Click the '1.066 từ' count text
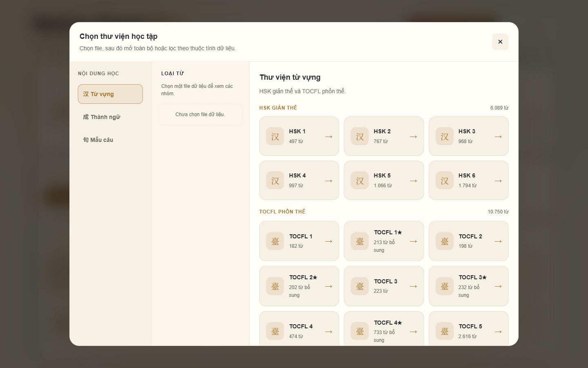Viewport: 588px width, 368px height. (383, 186)
